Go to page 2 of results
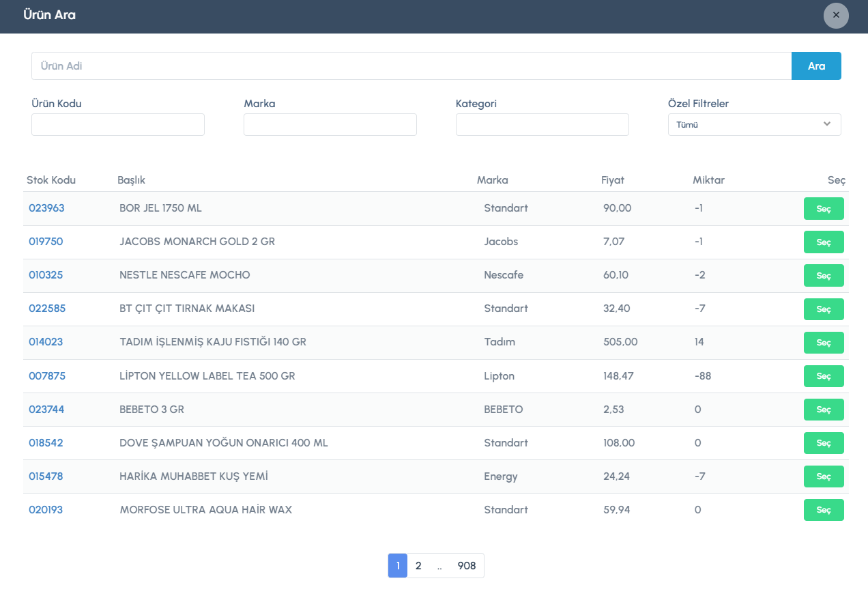 pos(418,566)
